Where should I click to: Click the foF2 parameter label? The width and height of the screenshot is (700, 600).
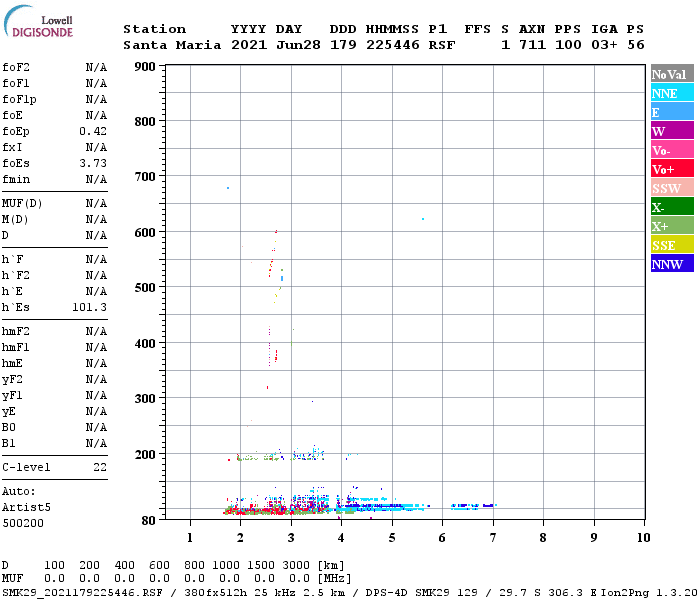pyautogui.click(x=16, y=67)
